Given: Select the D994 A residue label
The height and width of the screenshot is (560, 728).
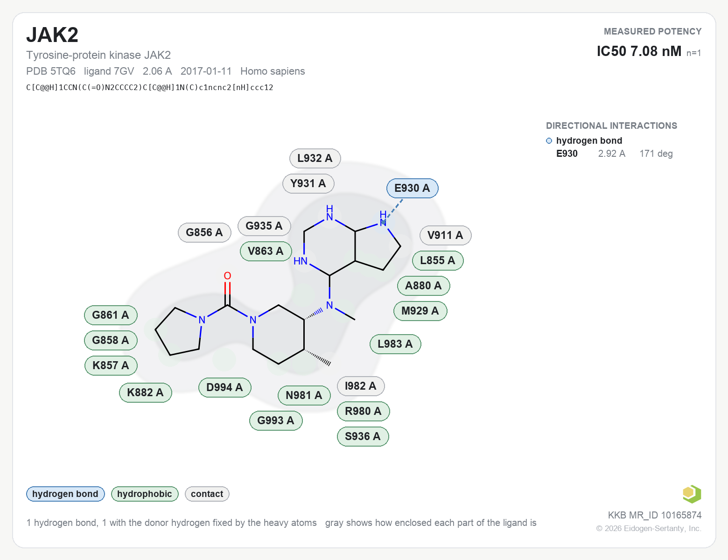Looking at the screenshot, I should coord(224,387).
